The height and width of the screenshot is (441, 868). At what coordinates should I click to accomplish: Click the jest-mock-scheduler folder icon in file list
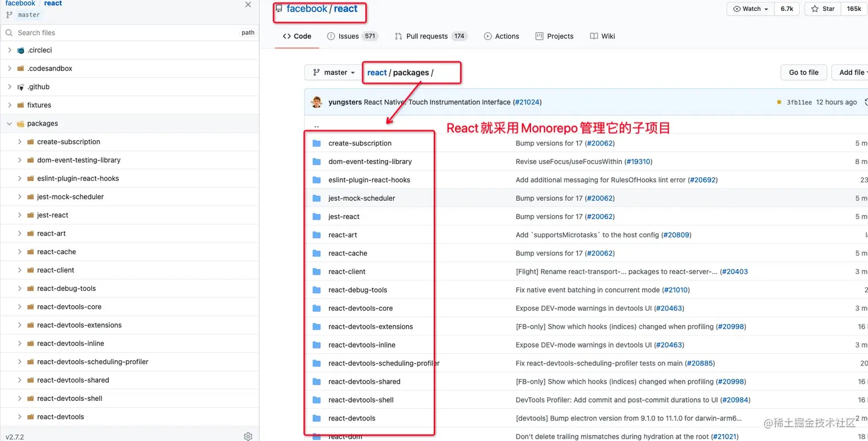(316, 198)
